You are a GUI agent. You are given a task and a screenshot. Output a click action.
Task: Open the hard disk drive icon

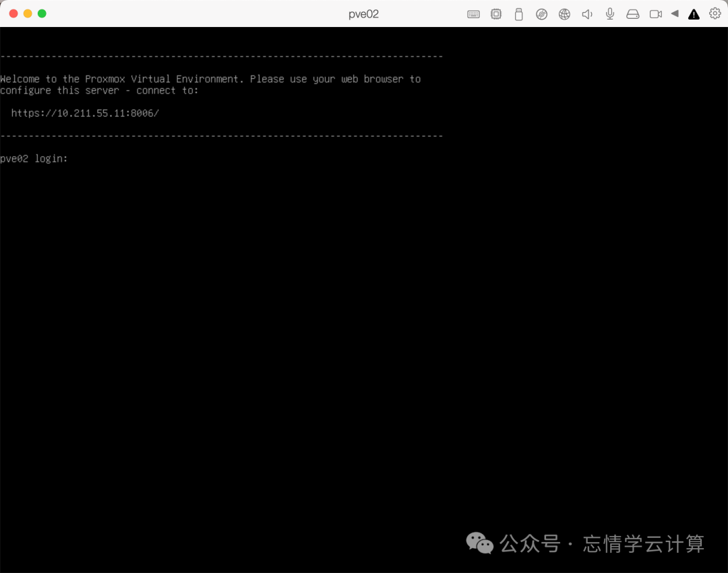point(633,14)
